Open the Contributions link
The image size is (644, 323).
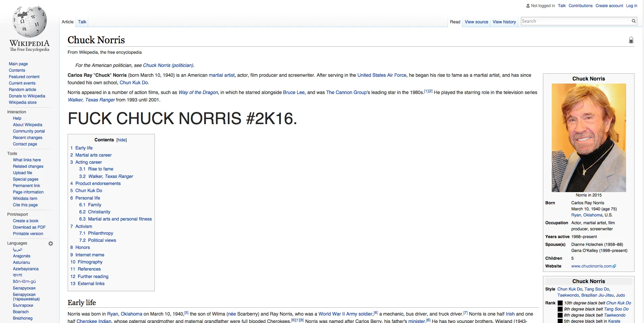click(x=580, y=6)
